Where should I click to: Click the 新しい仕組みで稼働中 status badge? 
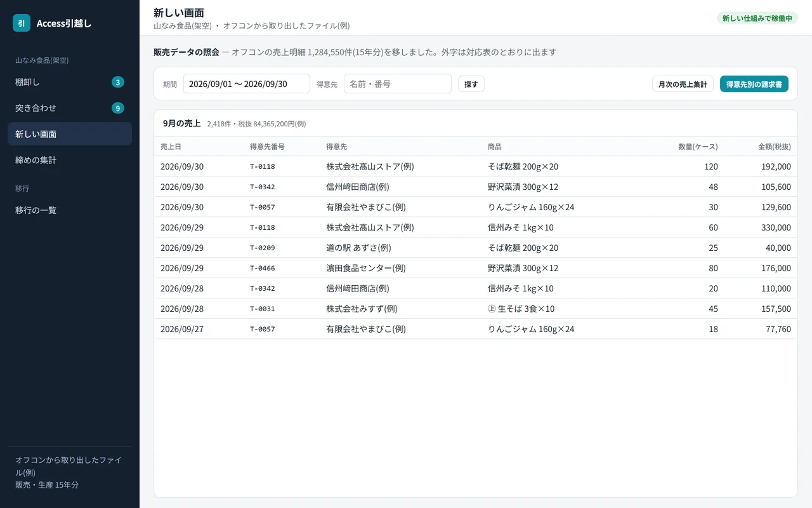coord(757,18)
